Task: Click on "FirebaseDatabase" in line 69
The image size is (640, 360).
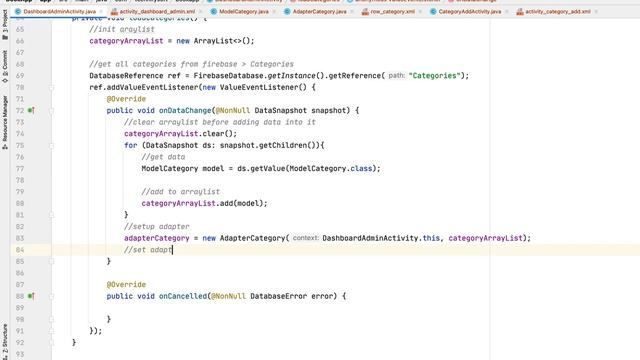Action: coord(228,76)
